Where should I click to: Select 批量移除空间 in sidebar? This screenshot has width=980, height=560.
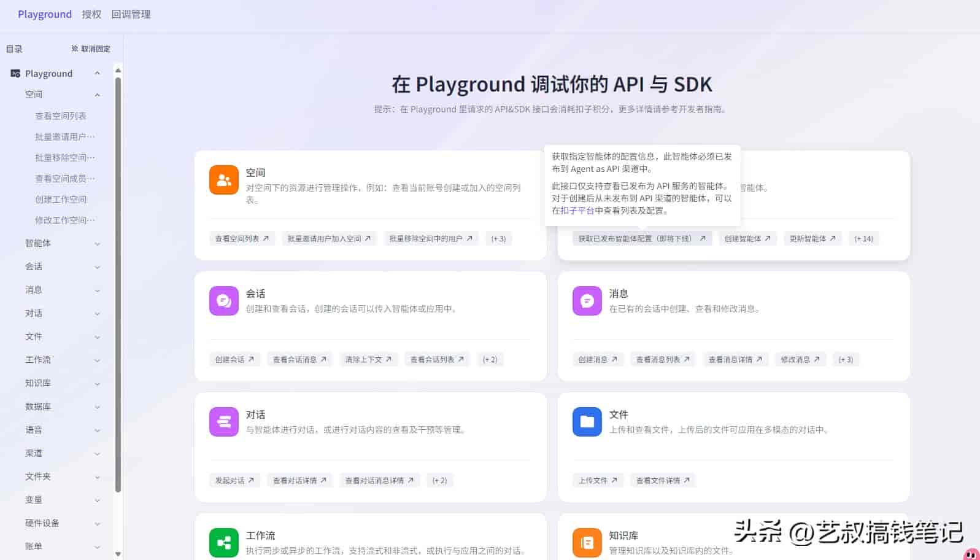(65, 157)
